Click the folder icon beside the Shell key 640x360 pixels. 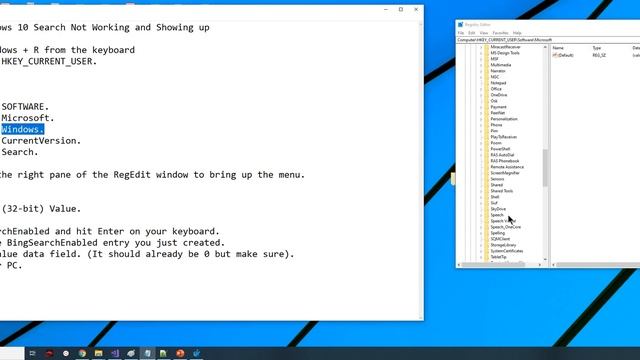click(x=486, y=197)
